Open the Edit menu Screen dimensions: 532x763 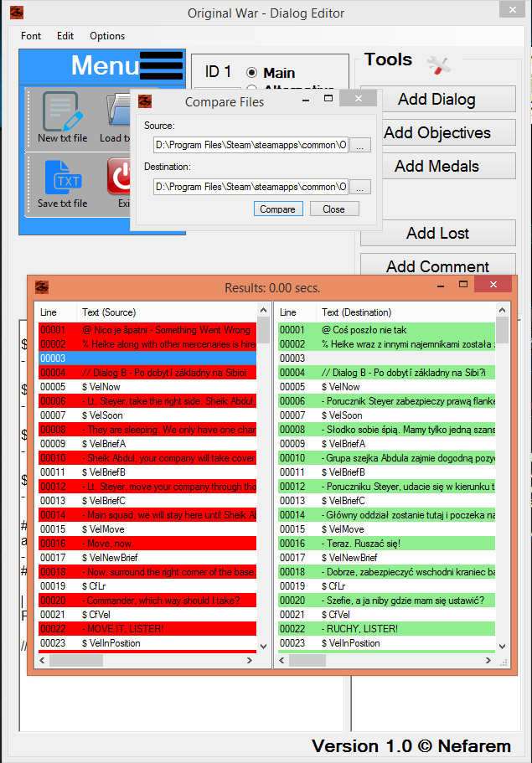click(x=65, y=36)
